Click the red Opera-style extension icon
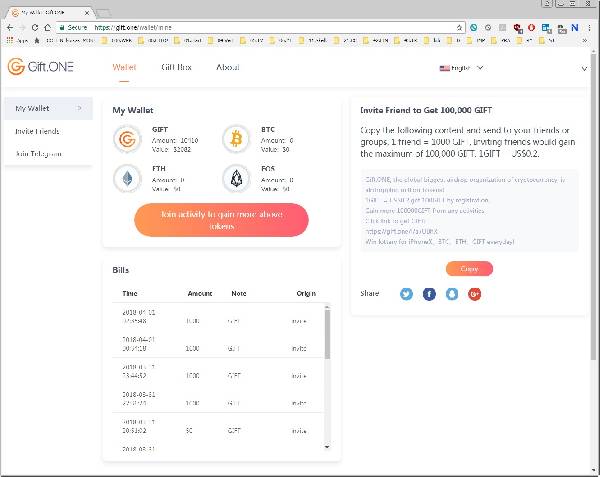Image resolution: width=600 pixels, height=477 pixels. click(531, 28)
